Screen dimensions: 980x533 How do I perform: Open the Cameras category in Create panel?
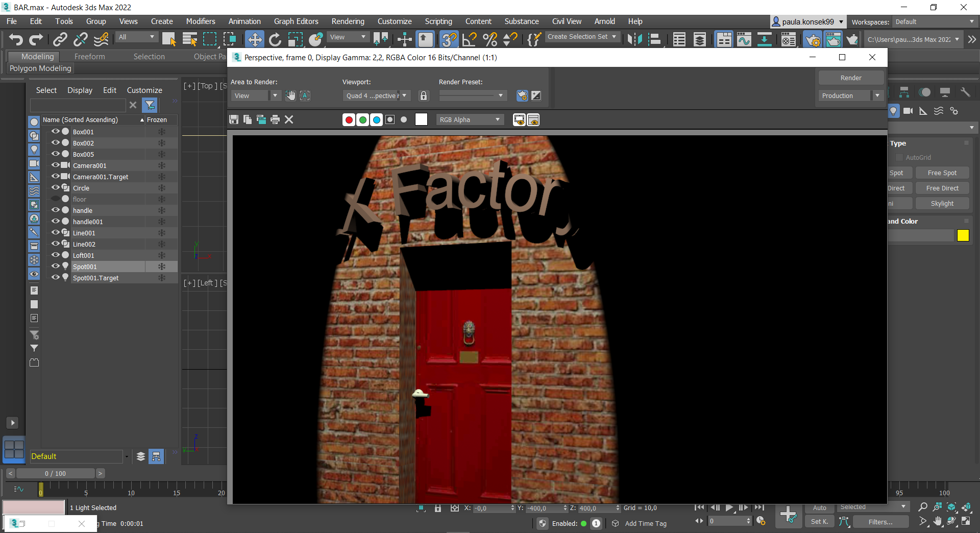908,111
